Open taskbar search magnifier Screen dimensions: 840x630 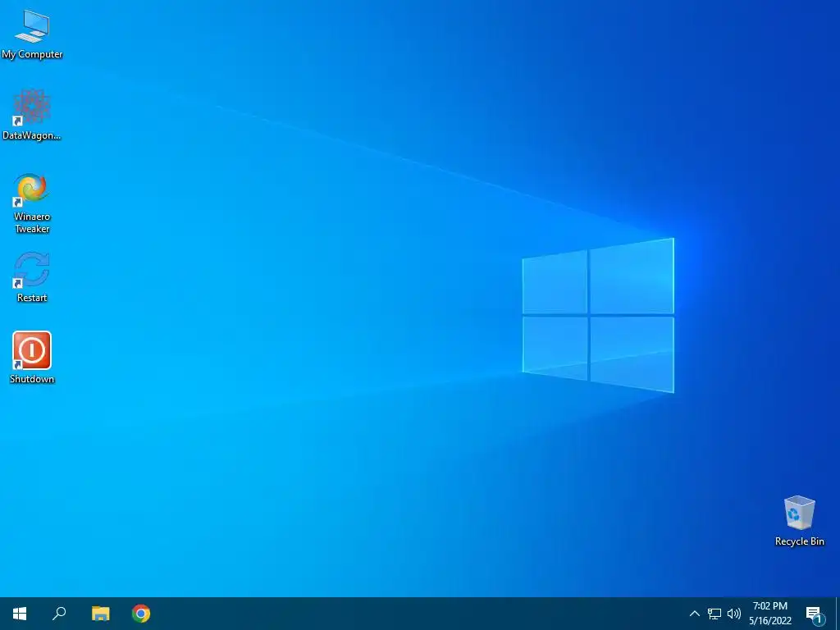click(59, 614)
